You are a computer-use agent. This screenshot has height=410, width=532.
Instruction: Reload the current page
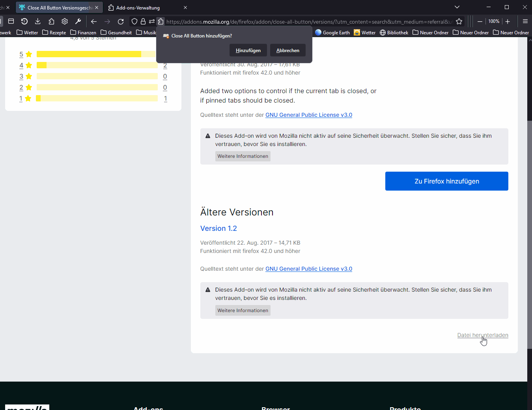[121, 22]
